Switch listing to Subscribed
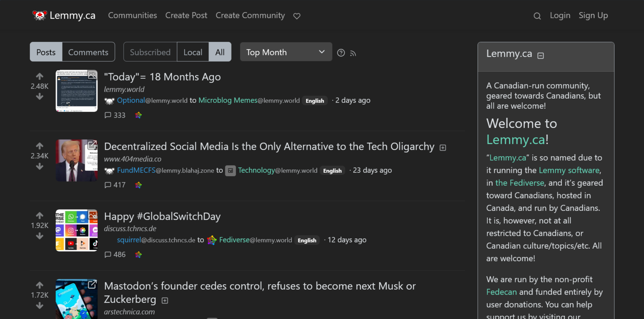This screenshot has width=644, height=319. 150,52
